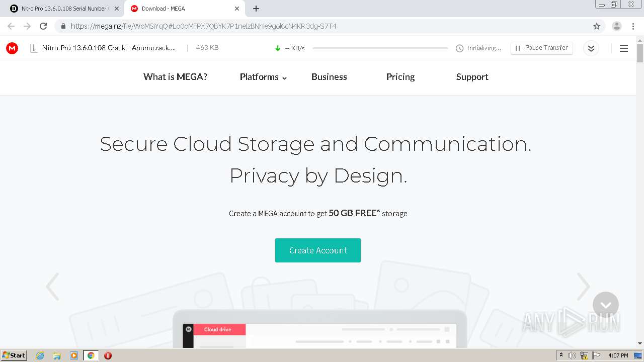Open the Chrome profile avatar

click(x=616, y=26)
